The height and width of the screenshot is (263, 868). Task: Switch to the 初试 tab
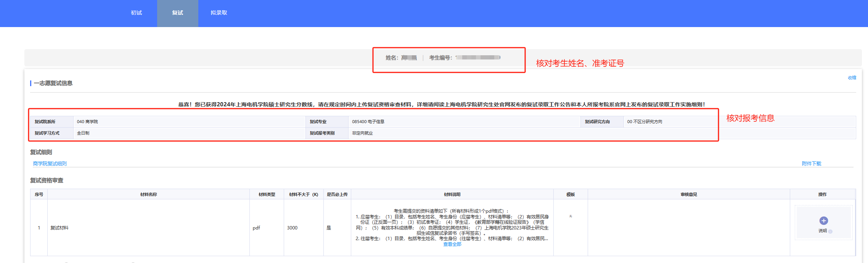136,13
